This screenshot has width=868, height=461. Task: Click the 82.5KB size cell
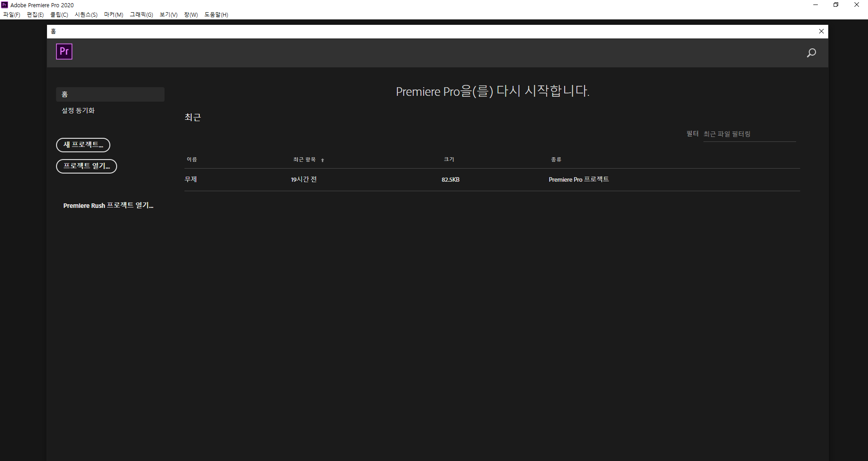pyautogui.click(x=451, y=180)
